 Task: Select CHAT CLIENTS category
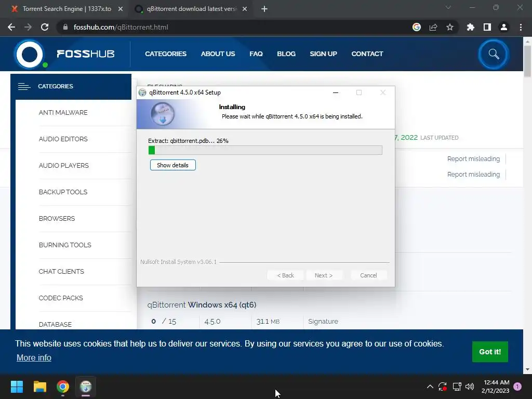click(61, 271)
